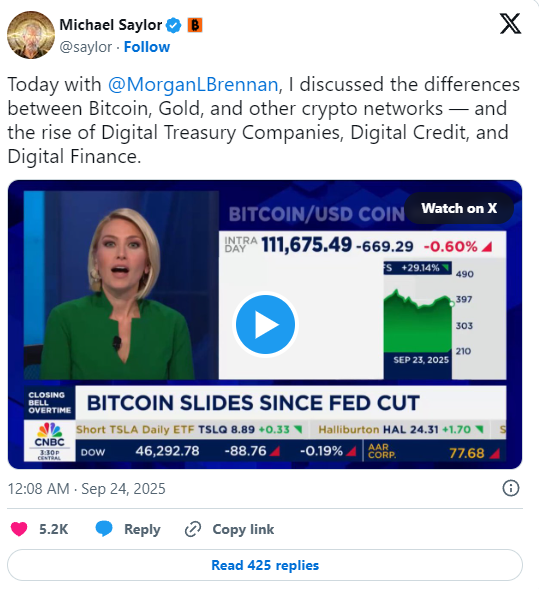Click the Watch on X button
The width and height of the screenshot is (539, 589).
pos(459,208)
